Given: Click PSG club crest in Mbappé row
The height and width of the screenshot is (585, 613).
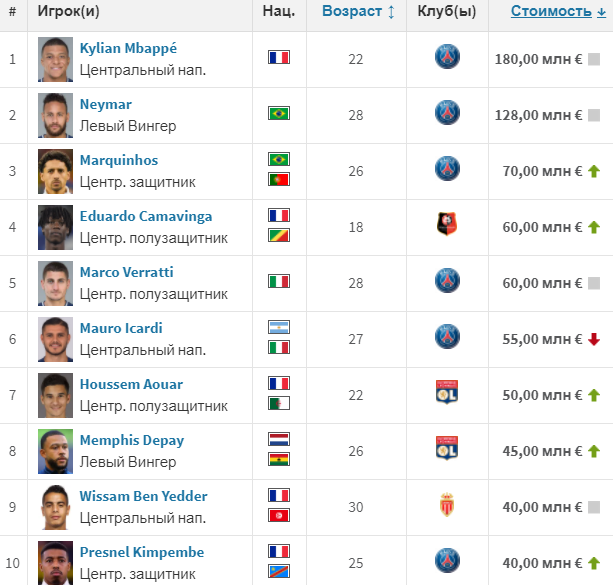Looking at the screenshot, I should [447, 57].
